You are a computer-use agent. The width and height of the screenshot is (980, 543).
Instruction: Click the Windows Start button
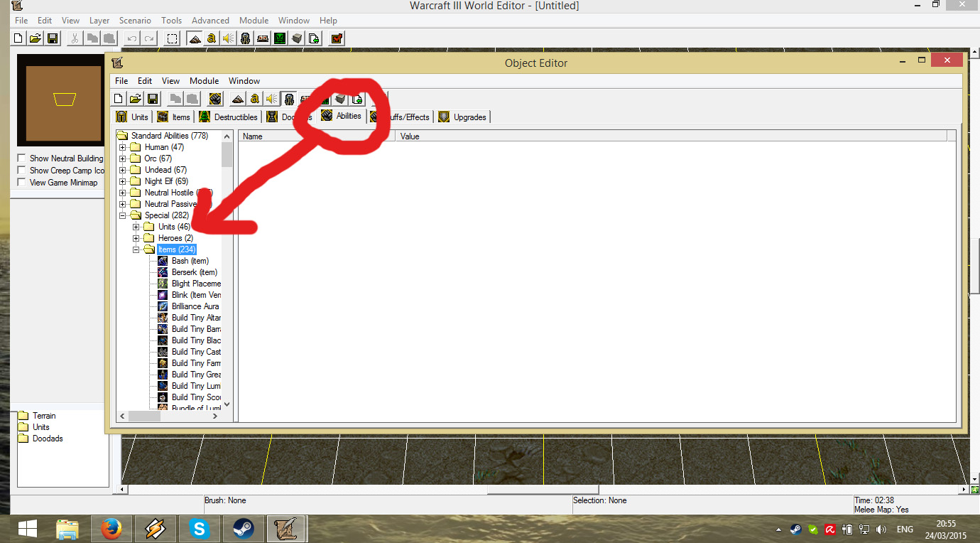tap(27, 529)
